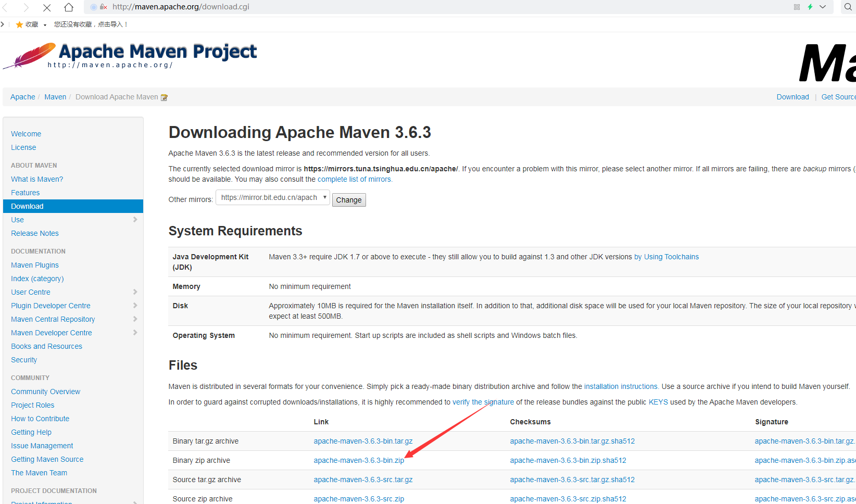Open the Other mirrors dropdown
This screenshot has height=504, width=856.
(x=273, y=198)
